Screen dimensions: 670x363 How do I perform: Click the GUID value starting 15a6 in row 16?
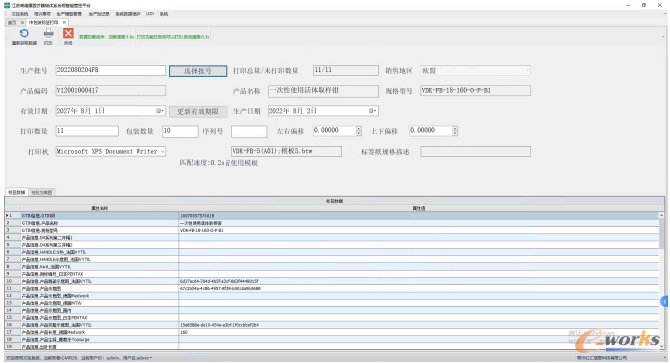coord(219,325)
